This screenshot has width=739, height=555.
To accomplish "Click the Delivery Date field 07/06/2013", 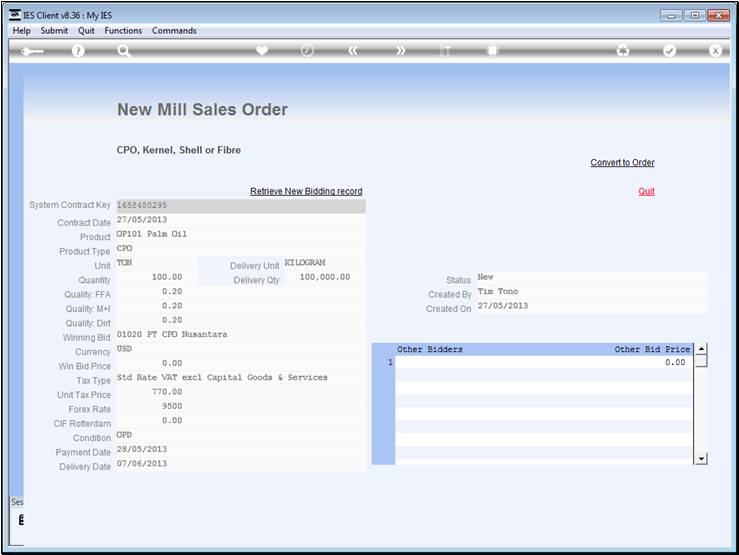I will point(241,464).
